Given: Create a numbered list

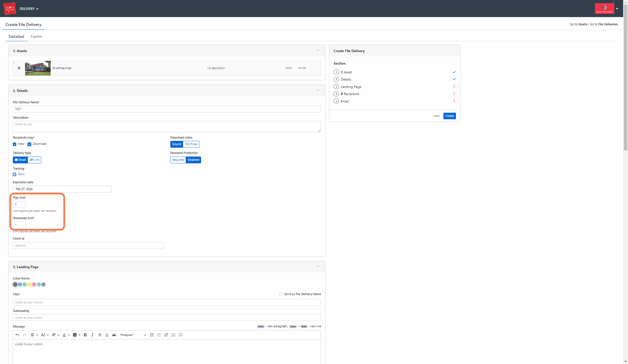Looking at the screenshot, I should tap(173, 335).
